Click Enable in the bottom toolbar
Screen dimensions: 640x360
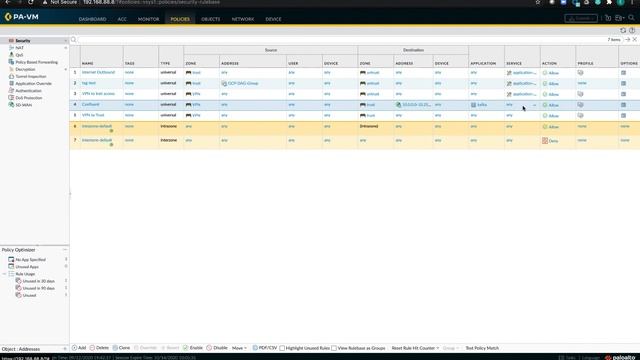pyautogui.click(x=193, y=348)
